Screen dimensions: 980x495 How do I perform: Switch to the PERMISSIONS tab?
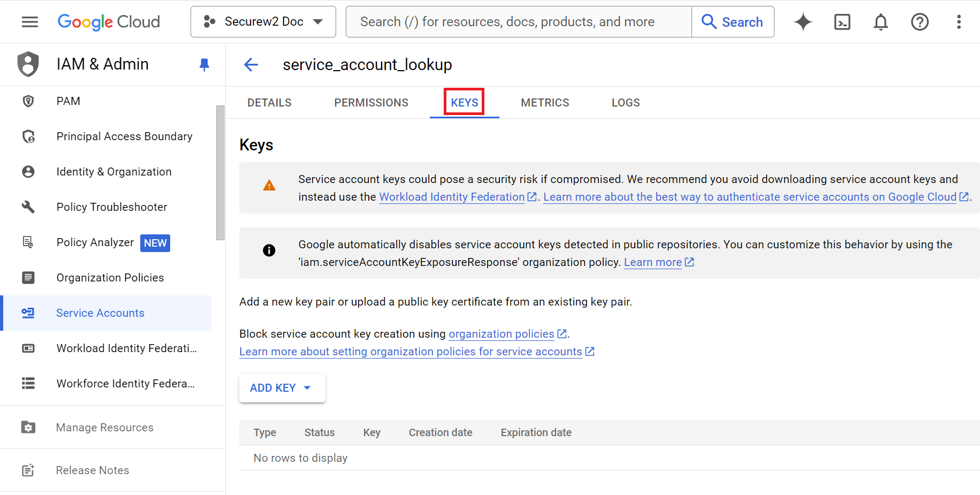(x=371, y=103)
